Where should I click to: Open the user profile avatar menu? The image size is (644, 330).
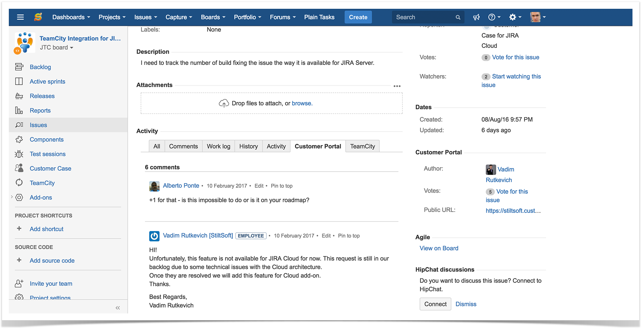[538, 17]
